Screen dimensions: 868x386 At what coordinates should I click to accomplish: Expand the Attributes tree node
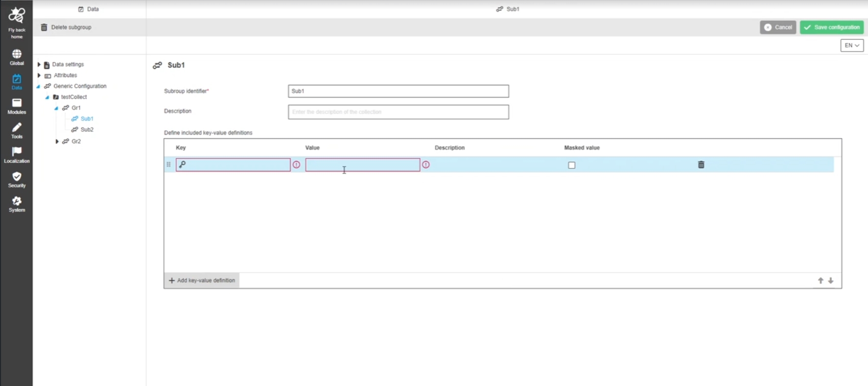(39, 75)
